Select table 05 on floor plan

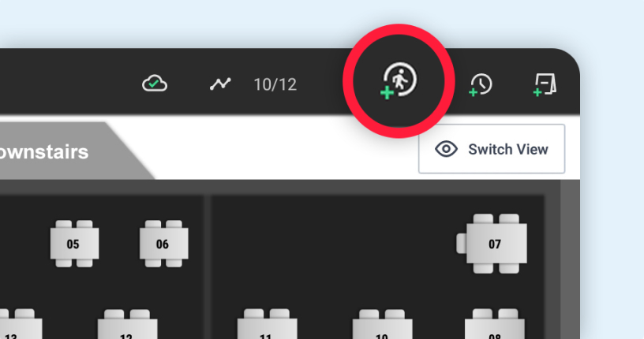click(74, 244)
